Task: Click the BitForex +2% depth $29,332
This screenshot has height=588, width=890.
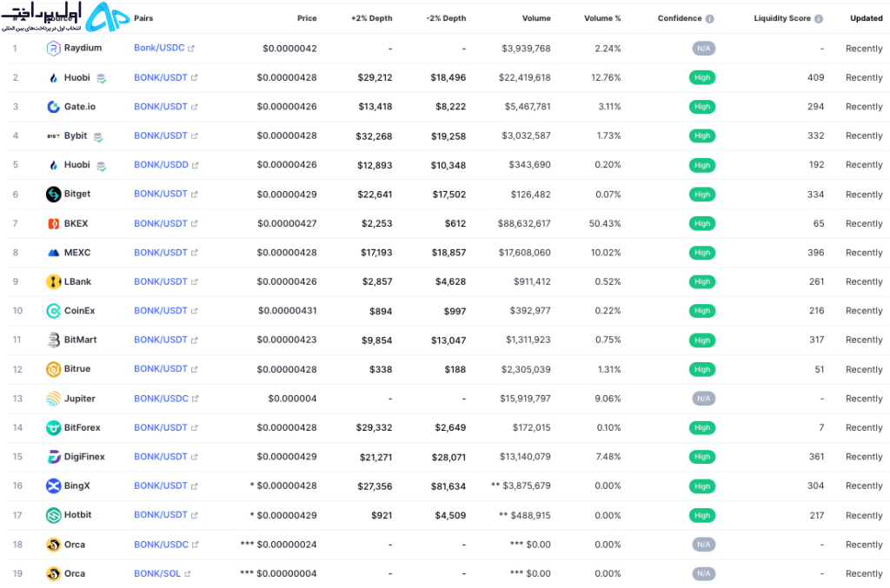Action: 374,427
